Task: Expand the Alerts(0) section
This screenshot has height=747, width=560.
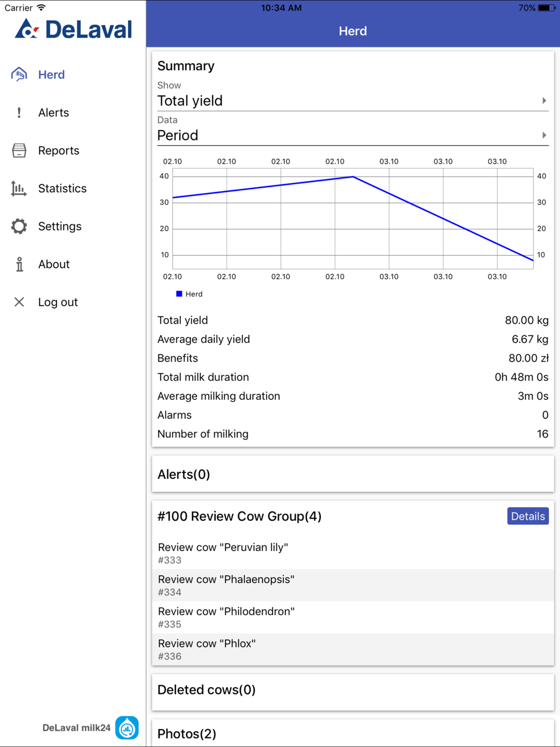Action: (x=353, y=474)
